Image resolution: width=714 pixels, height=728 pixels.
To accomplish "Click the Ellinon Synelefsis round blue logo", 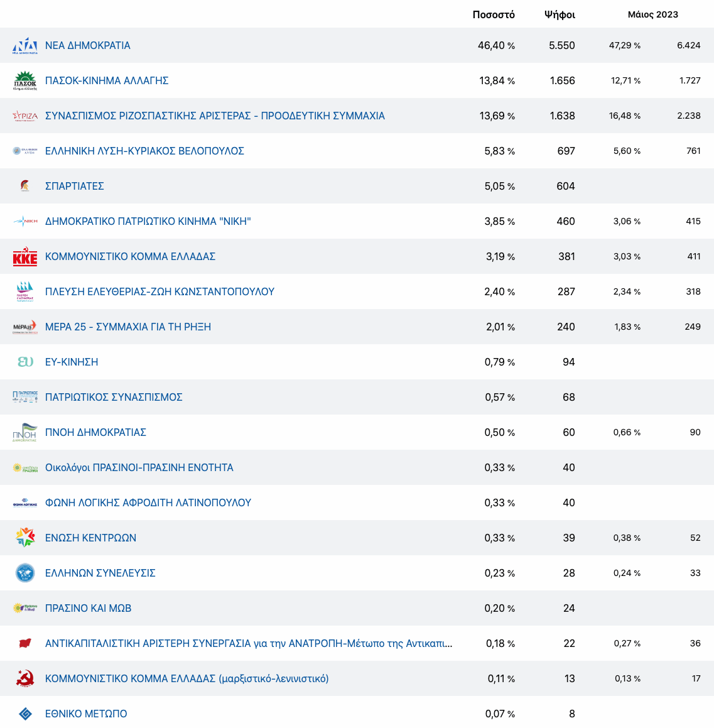I will 25,573.
